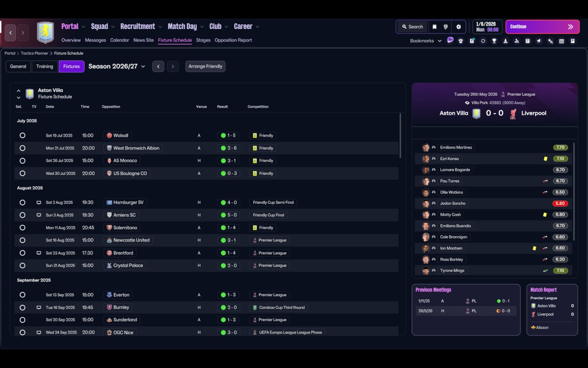This screenshot has height=368, width=588.
Task: Click the West Bromwich Albion opposition name
Action: [136, 148]
